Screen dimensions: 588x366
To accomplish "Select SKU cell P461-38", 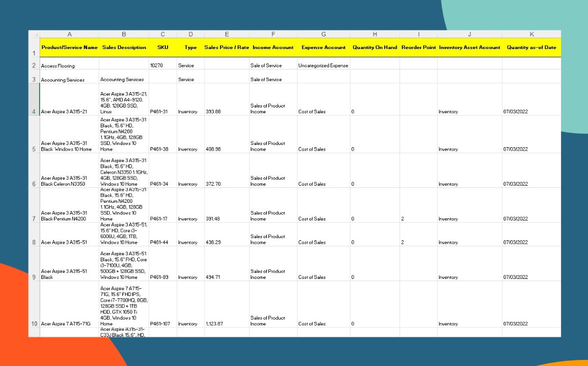I will click(x=163, y=134).
